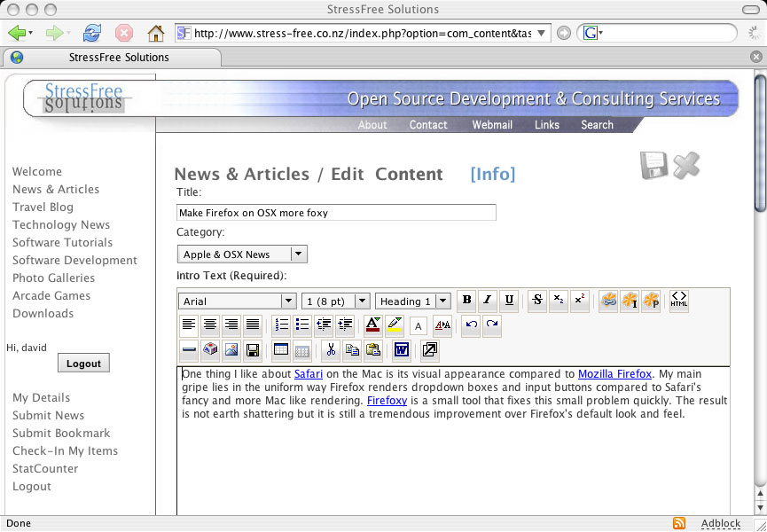Align text right

click(x=231, y=325)
